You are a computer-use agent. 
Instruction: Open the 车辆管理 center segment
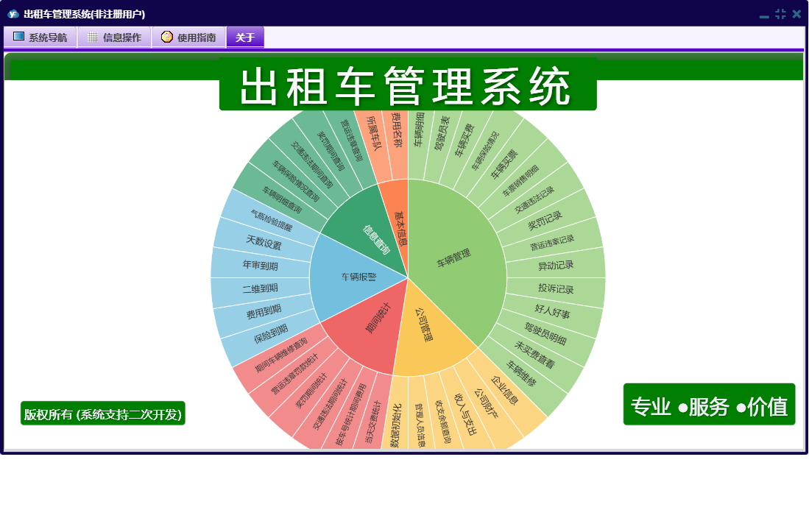[x=454, y=258]
